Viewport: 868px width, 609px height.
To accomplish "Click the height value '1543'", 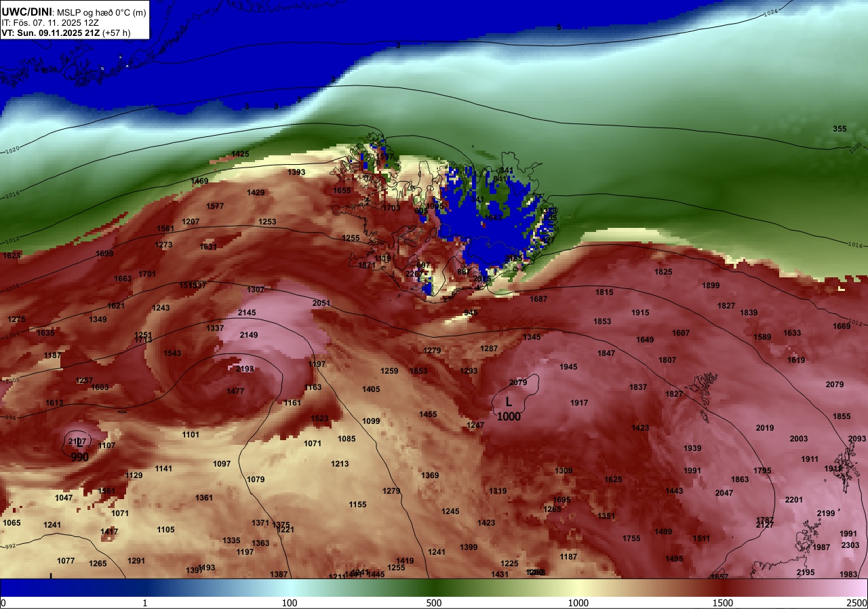I will 172,353.
